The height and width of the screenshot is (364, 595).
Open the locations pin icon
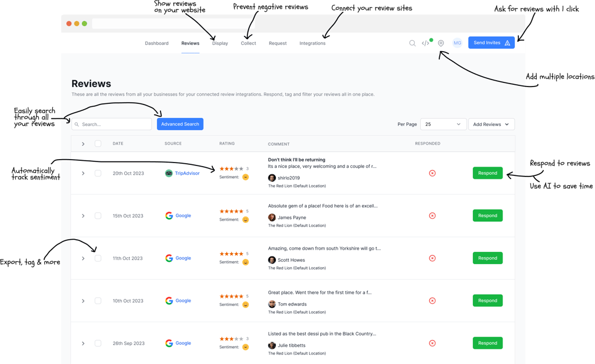pos(440,43)
